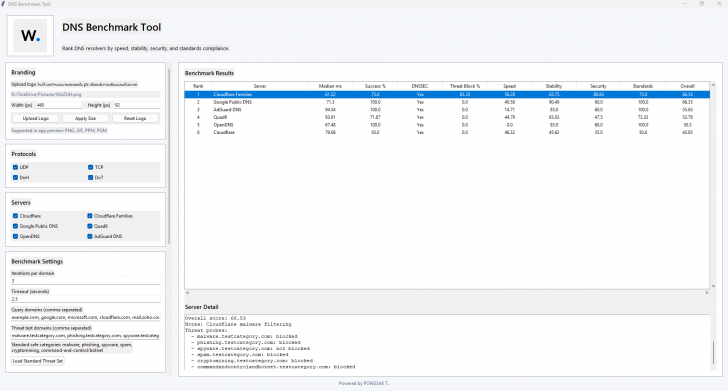Screen dimensions: 728x391
Task: Uncheck the OpenDNS server checkbox
Action: (15, 236)
